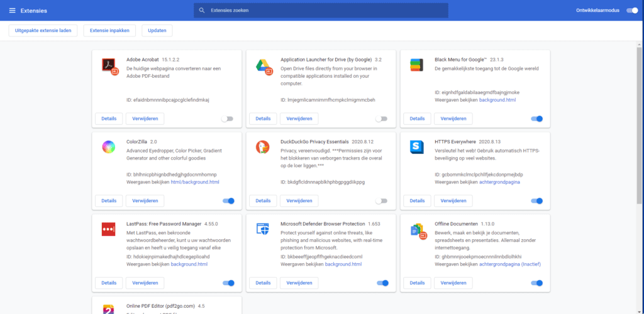Click Extensie inpakken button

pyautogui.click(x=109, y=31)
